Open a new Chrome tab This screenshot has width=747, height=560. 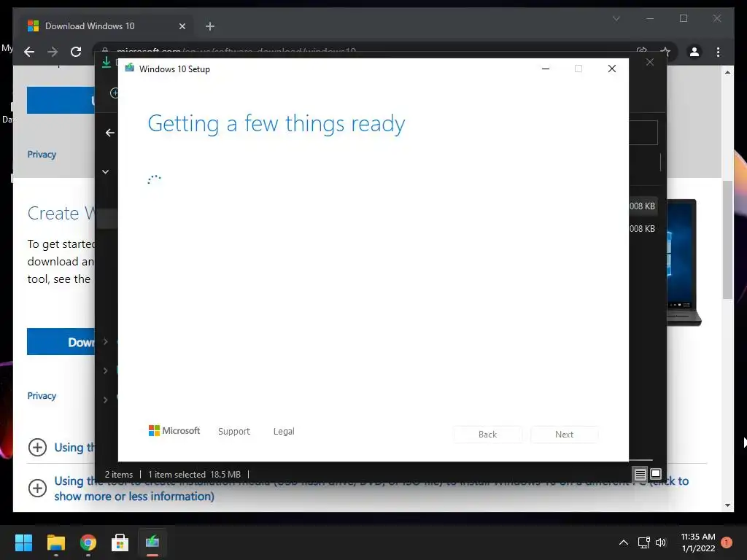point(210,27)
